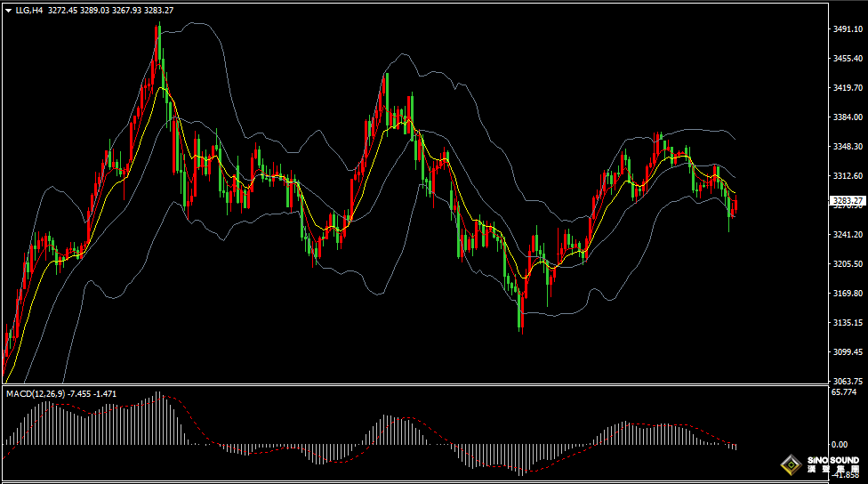Click the triangle arrow beside LLG,H4
This screenshot has width=868, height=484.
pos(8,11)
